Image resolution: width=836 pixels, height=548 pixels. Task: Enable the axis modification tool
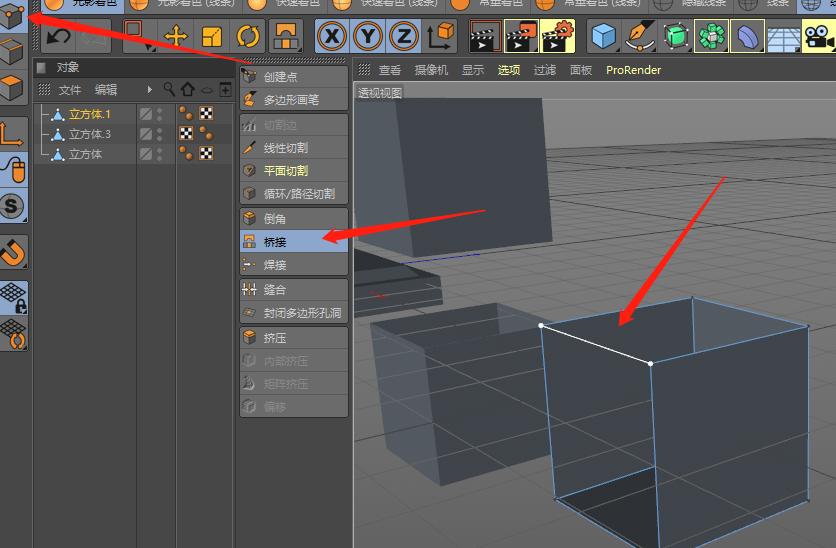point(13,133)
